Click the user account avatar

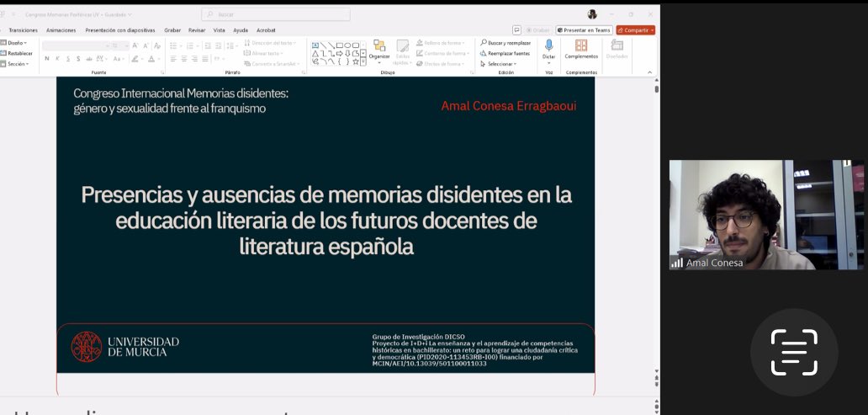592,14
